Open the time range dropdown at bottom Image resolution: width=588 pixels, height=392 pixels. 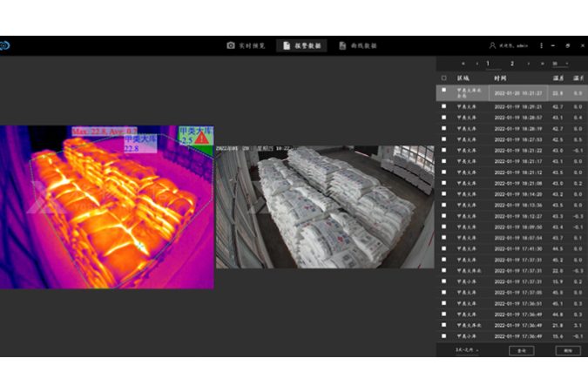click(x=468, y=349)
